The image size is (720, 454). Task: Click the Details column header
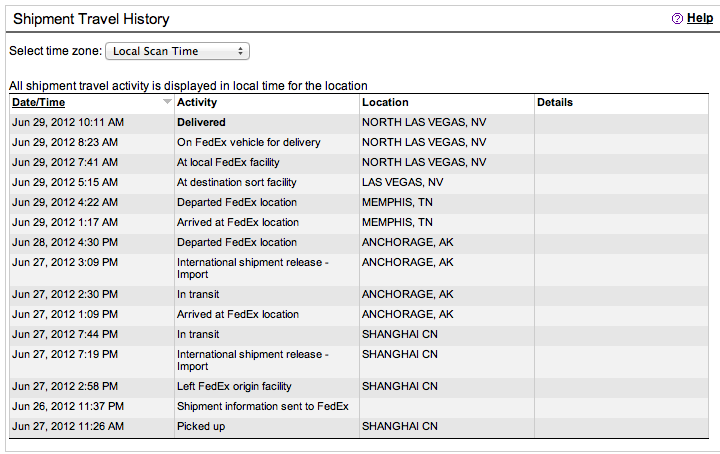click(x=555, y=102)
